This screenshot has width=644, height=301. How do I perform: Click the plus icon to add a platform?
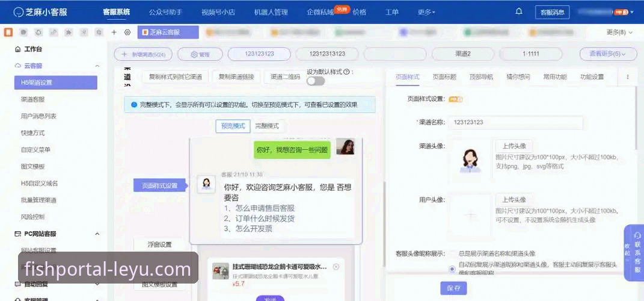(x=114, y=32)
